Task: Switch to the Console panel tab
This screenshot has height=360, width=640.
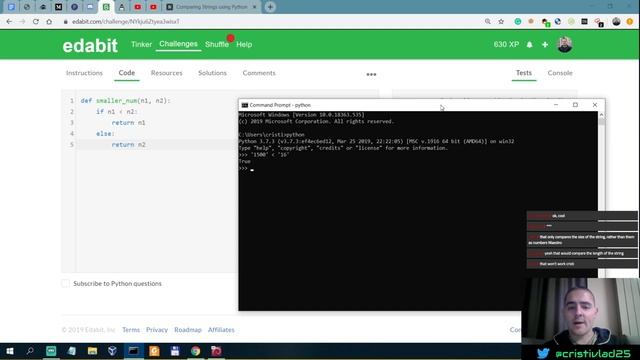Action: pos(560,73)
